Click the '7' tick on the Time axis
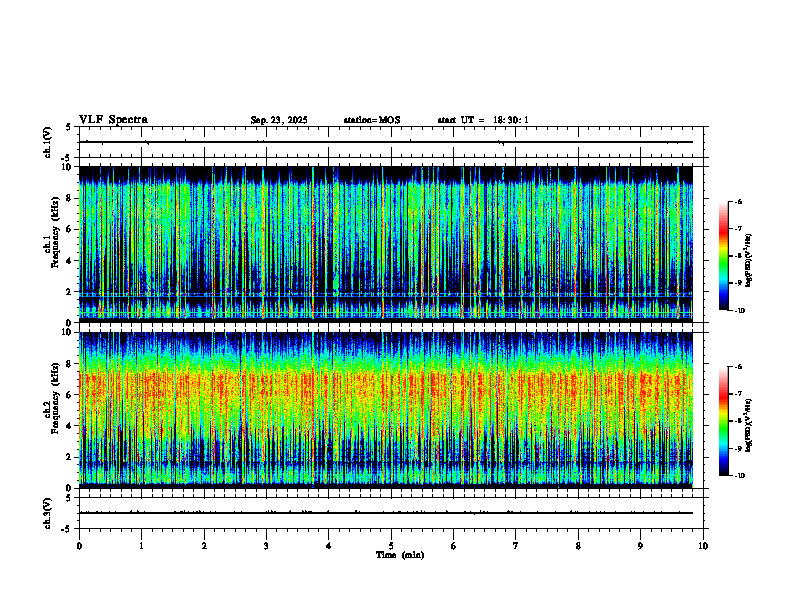 (516, 546)
